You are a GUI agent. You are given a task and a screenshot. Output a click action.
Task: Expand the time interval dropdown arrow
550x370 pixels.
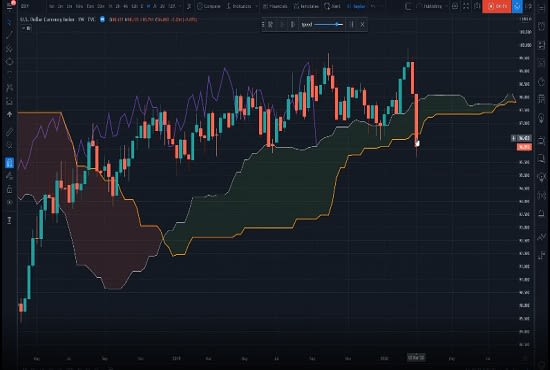pyautogui.click(x=180, y=6)
